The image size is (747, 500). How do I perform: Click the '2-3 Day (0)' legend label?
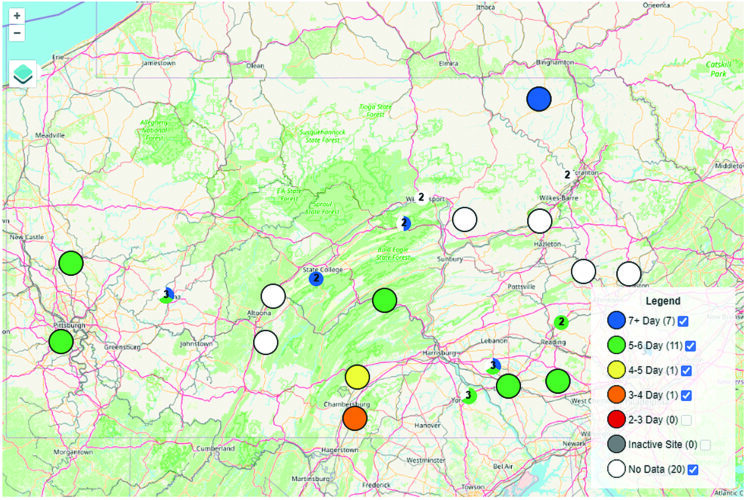(x=653, y=420)
